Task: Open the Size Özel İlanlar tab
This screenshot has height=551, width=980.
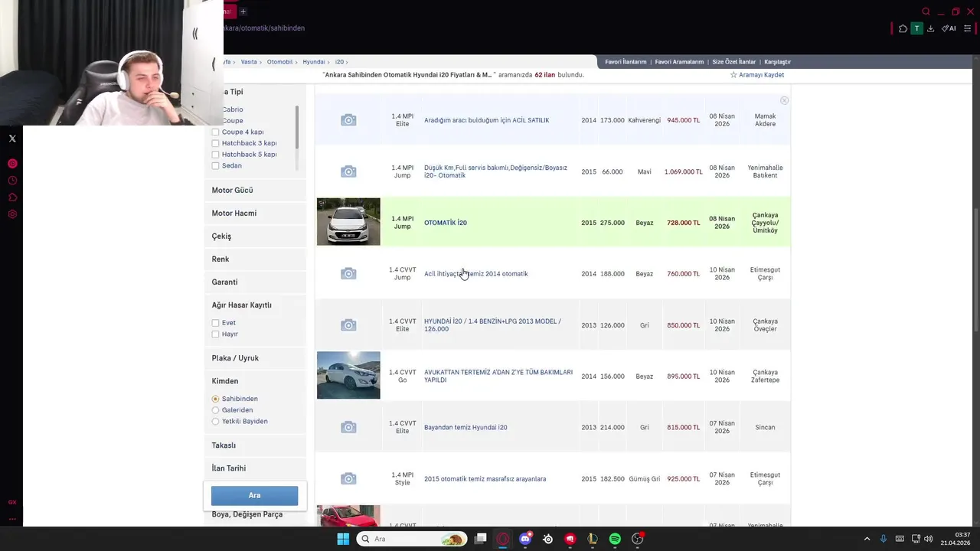Action: pyautogui.click(x=733, y=62)
